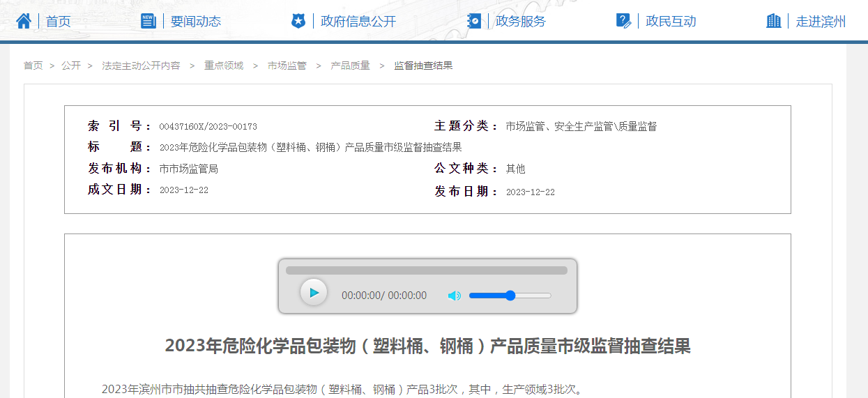The width and height of the screenshot is (868, 398).
Task: Open the 政府信息公开 menu
Action: (358, 22)
